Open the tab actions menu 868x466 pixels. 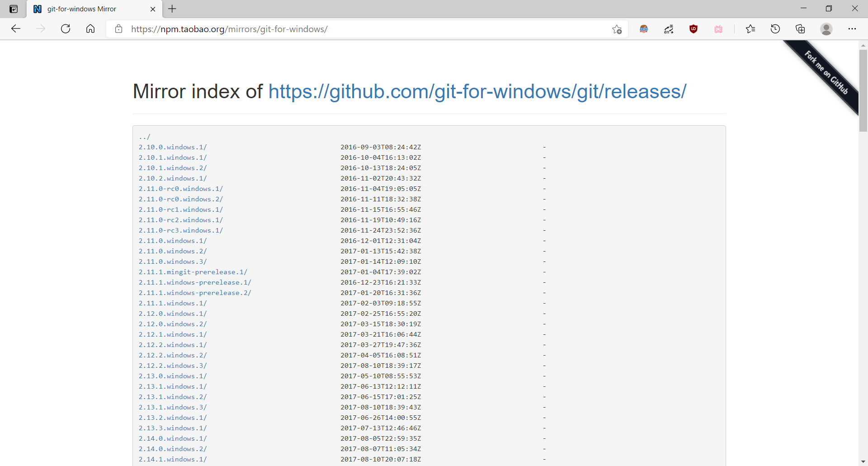tap(14, 9)
